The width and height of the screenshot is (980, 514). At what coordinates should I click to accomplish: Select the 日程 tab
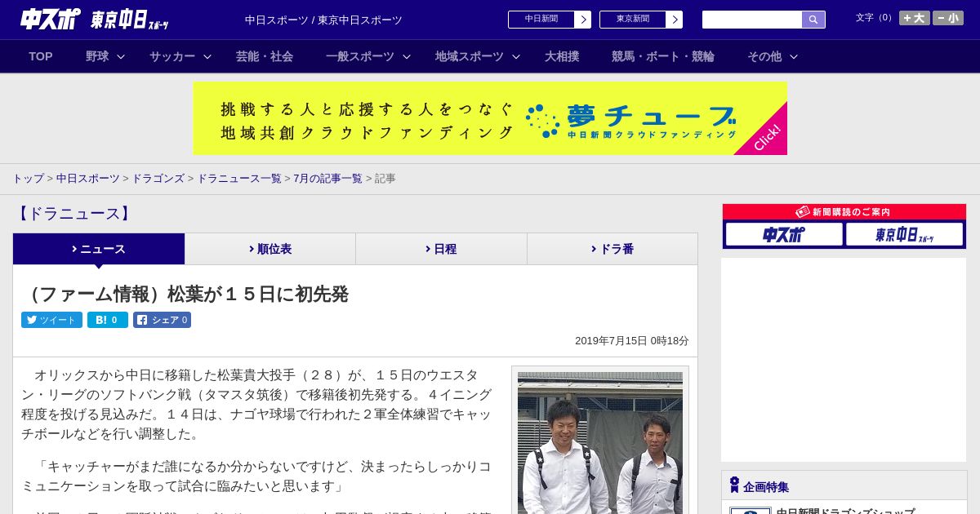coord(441,249)
